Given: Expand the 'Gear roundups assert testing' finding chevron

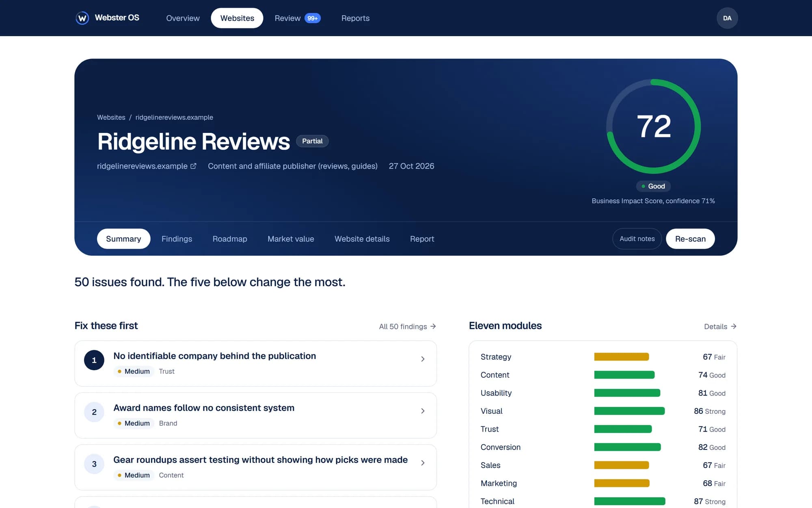Looking at the screenshot, I should 423,463.
